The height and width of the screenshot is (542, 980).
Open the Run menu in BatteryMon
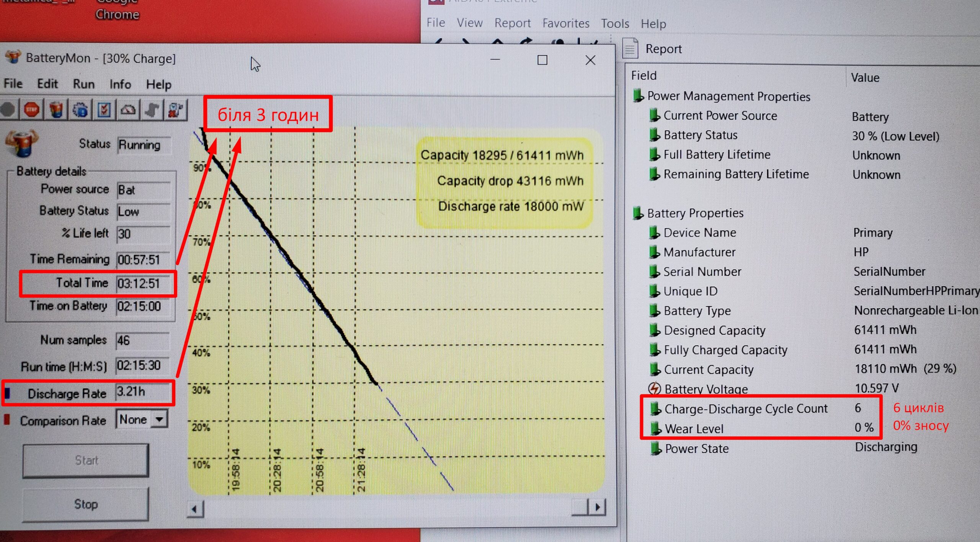(83, 84)
